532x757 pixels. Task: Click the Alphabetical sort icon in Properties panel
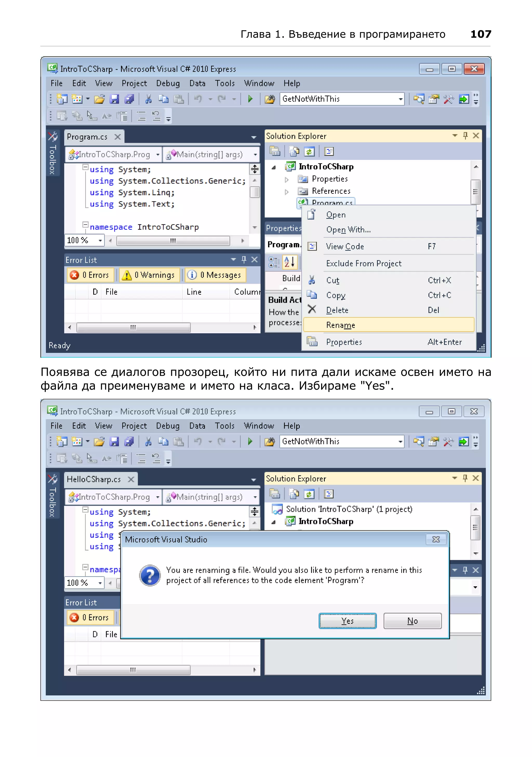coord(290,262)
